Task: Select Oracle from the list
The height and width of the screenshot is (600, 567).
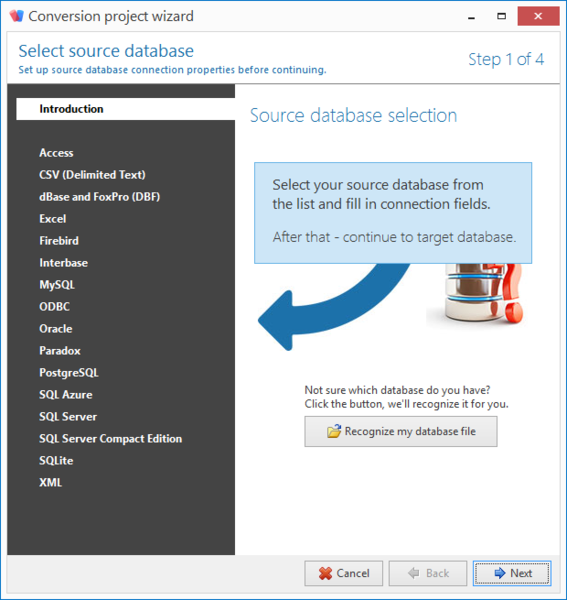Action: click(55, 329)
